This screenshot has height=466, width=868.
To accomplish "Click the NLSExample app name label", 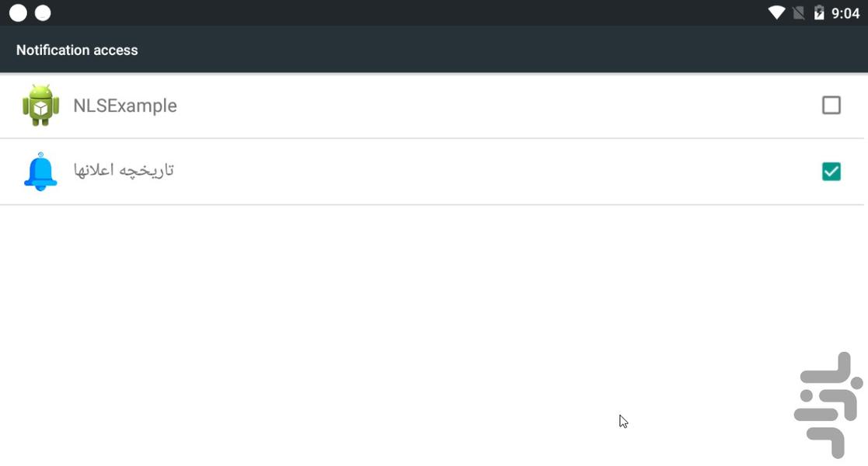I will tap(125, 106).
